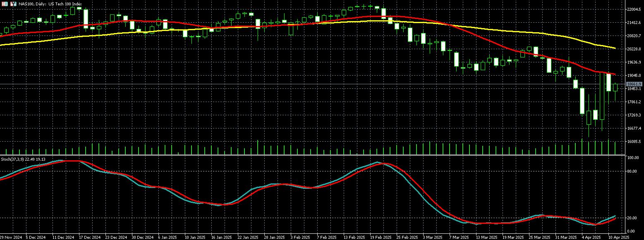Click the 22 Jan 2025 date label

click(x=248, y=238)
